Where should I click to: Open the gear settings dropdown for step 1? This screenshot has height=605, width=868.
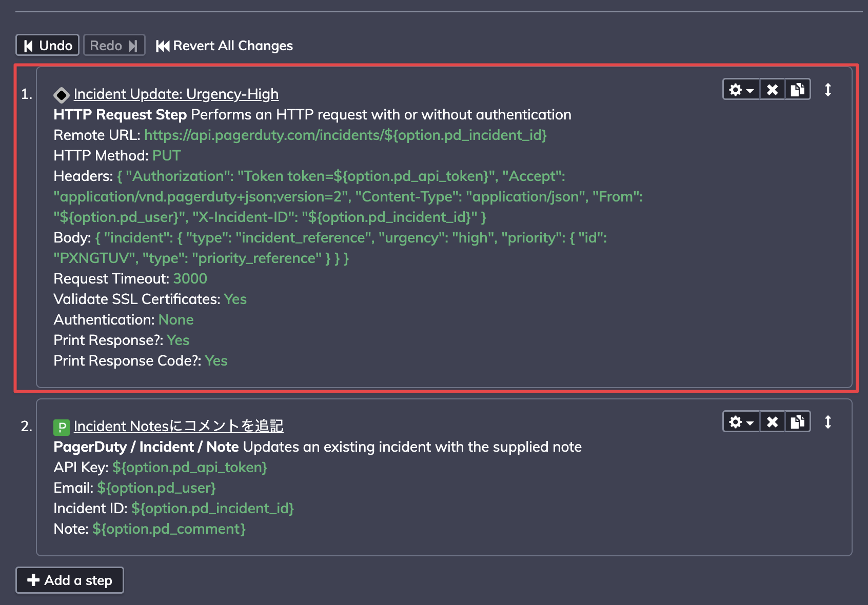[x=741, y=90]
